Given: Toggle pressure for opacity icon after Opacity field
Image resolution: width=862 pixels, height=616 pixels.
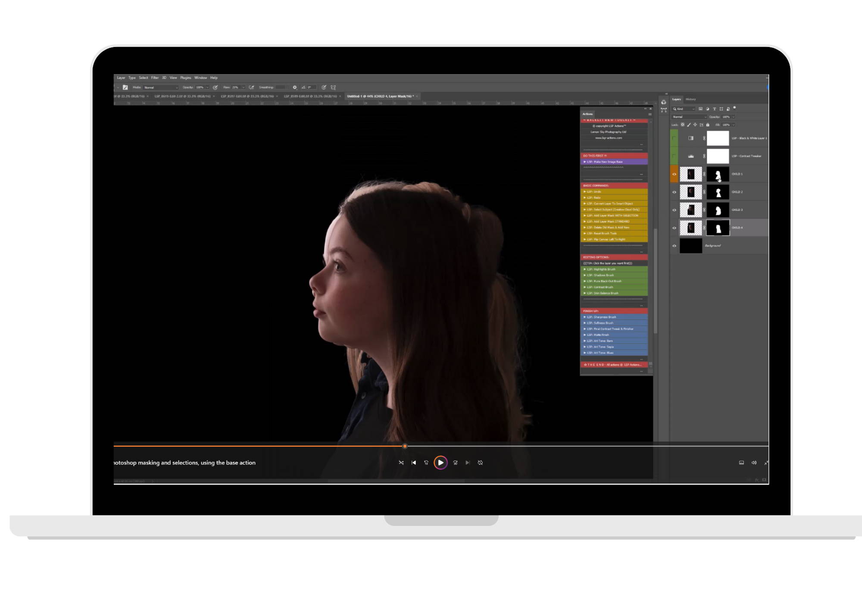Looking at the screenshot, I should (215, 88).
